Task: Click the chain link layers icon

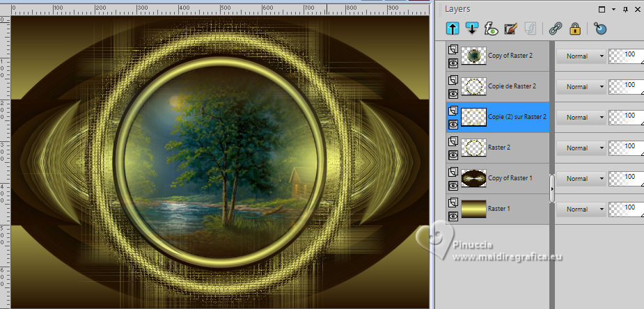Action: 556,29
